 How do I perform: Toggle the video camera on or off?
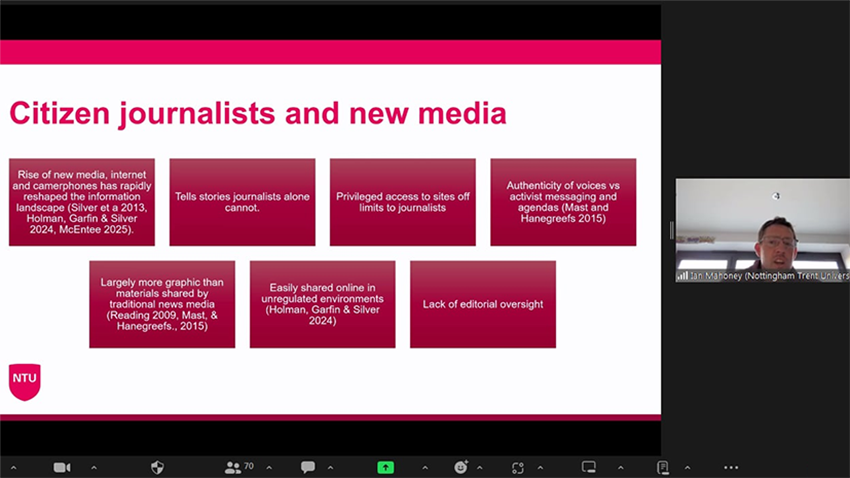pyautogui.click(x=61, y=467)
